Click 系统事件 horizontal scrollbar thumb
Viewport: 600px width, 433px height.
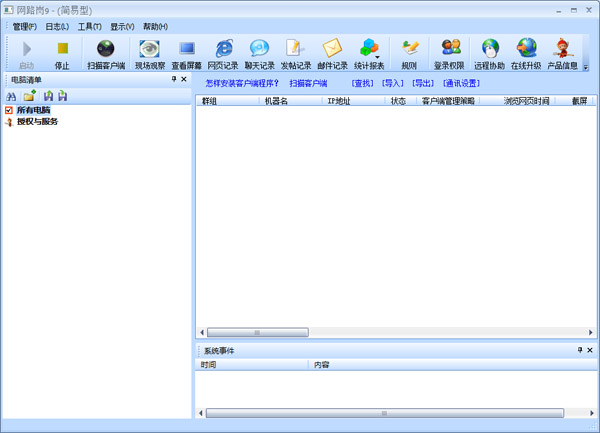click(x=385, y=413)
